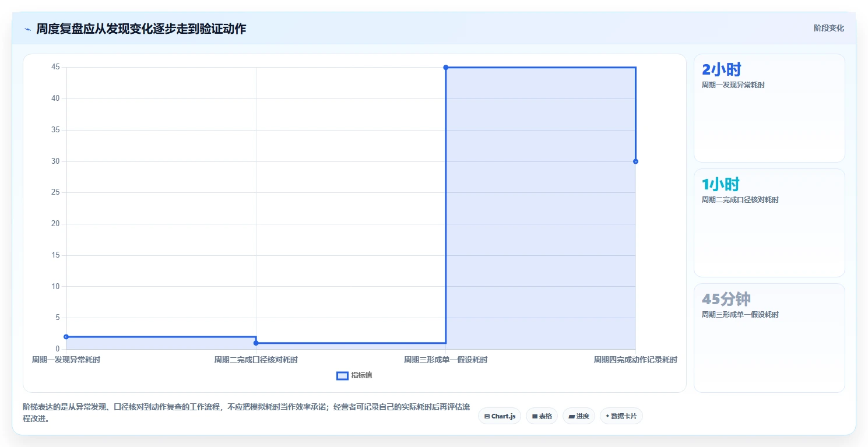Select the Chart.js tag chip
868x447 pixels.
[500, 416]
